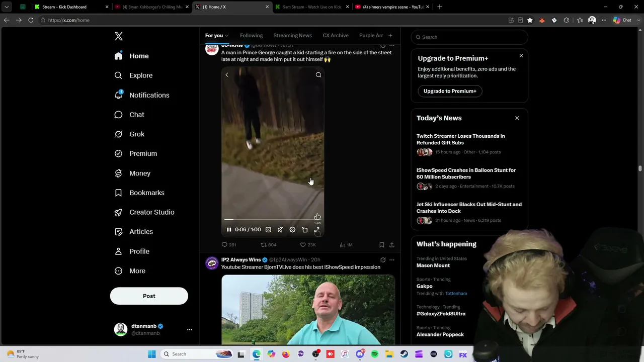Viewport: 644px width, 362px height.
Task: Switch to the Following tab
Action: (x=251, y=36)
